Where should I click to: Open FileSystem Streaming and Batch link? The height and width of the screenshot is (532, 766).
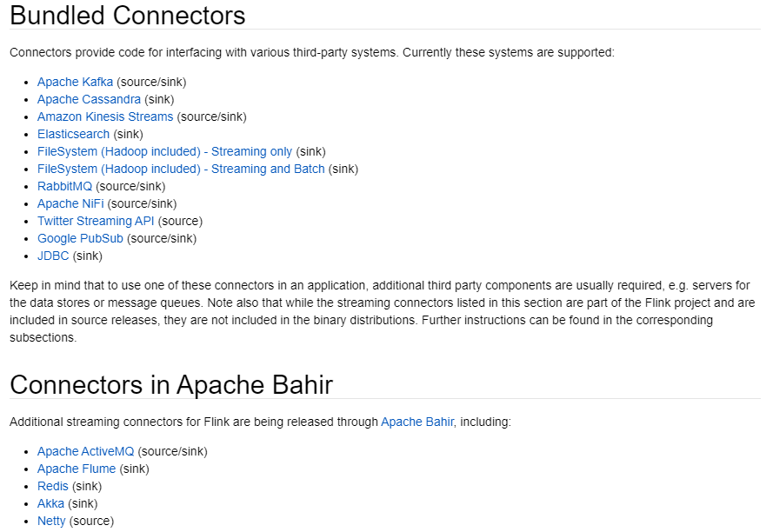(x=181, y=169)
